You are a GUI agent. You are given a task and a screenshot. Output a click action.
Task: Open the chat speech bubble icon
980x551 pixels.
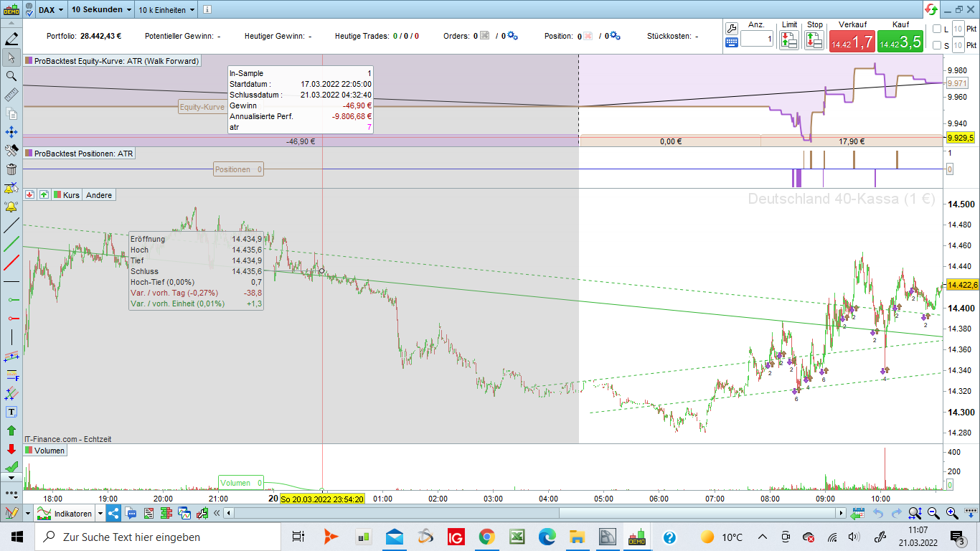(131, 513)
